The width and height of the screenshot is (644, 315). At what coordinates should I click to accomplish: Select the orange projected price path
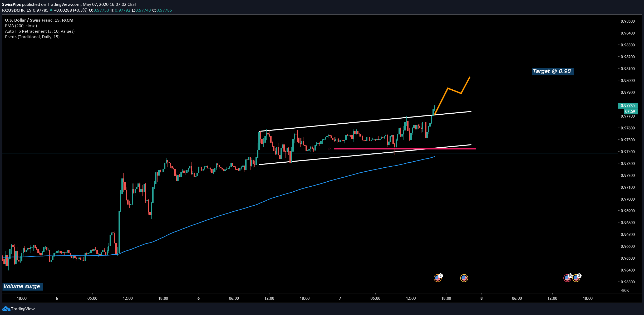click(448, 88)
